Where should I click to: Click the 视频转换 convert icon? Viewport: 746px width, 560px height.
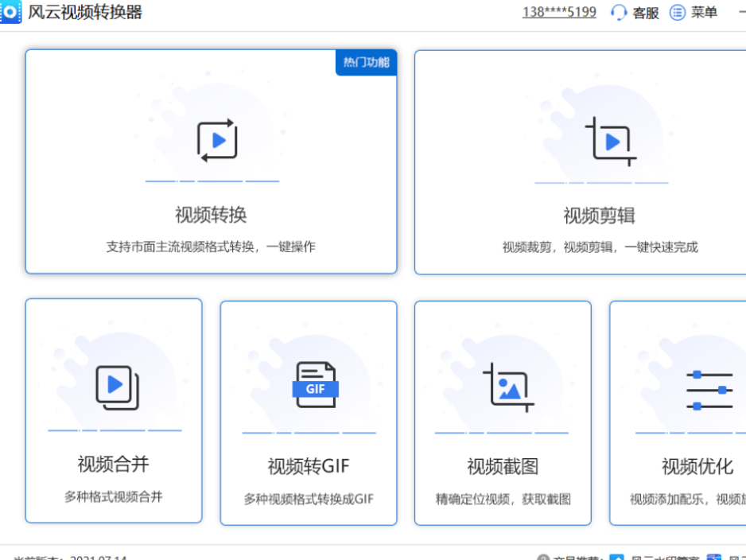pos(217,140)
